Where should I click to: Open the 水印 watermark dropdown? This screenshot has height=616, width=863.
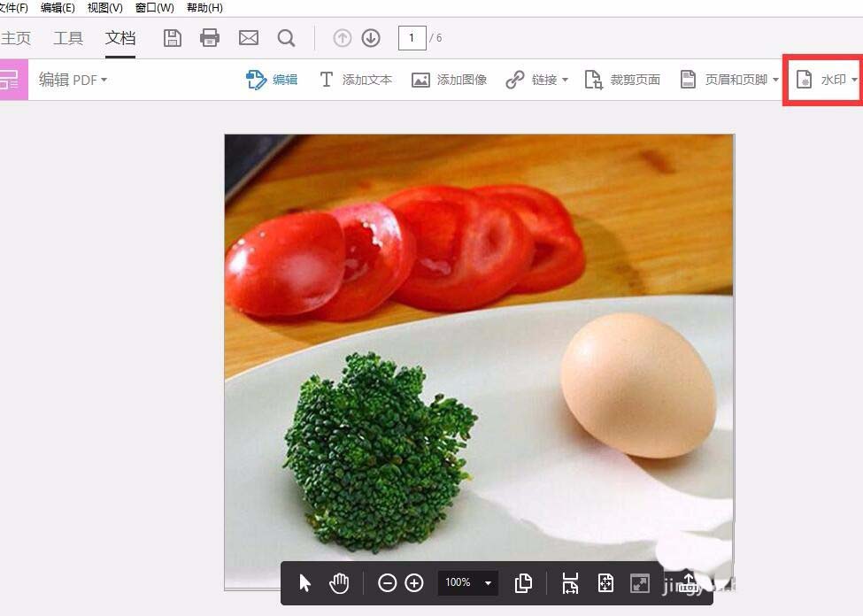pos(827,80)
